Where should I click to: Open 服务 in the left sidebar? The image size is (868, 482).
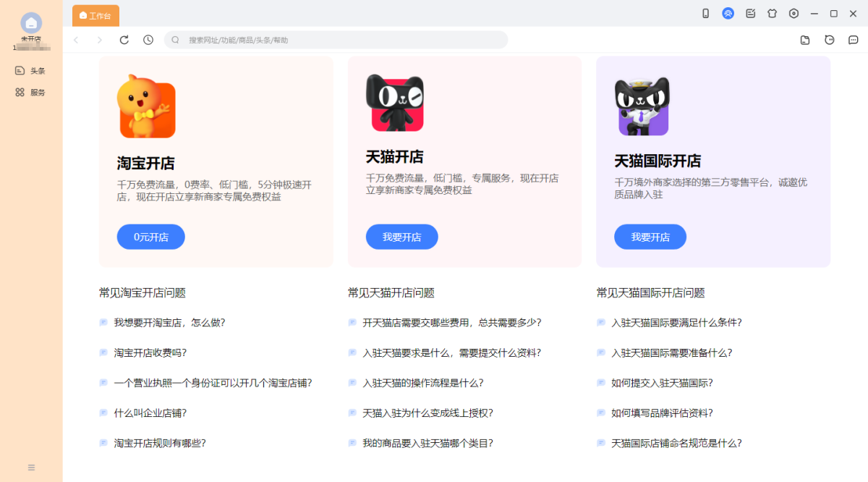[x=30, y=93]
